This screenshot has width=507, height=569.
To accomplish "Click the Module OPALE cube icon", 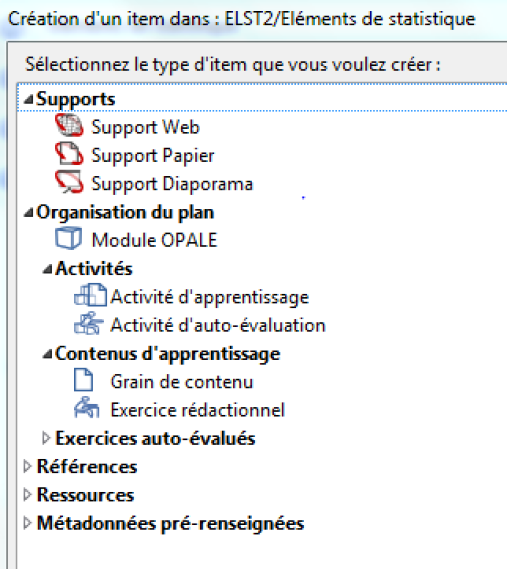I will [x=68, y=238].
